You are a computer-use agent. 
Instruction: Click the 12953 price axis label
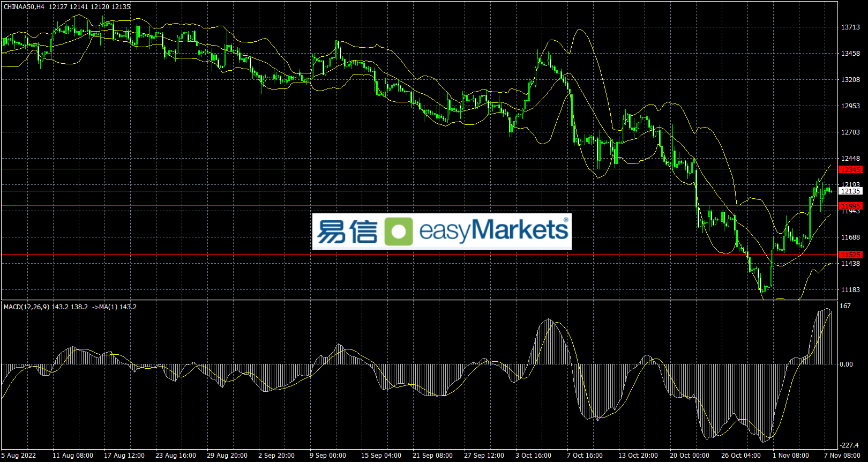pyautogui.click(x=850, y=106)
